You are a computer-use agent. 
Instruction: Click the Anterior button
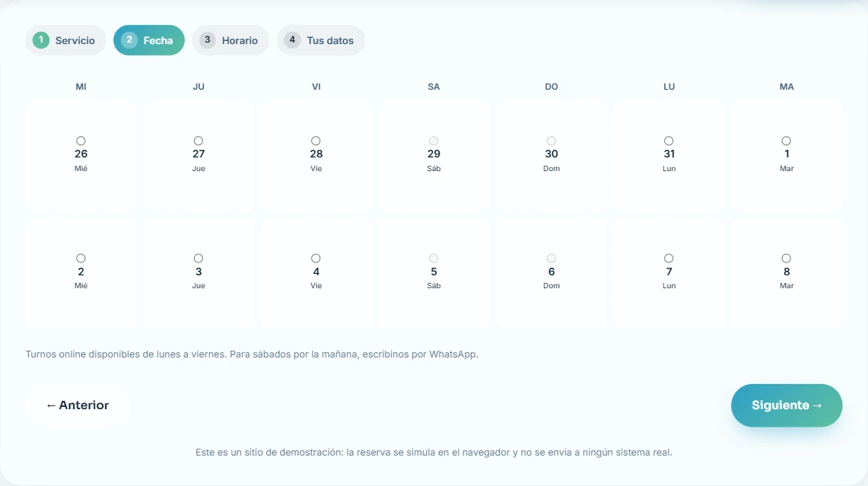click(78, 405)
